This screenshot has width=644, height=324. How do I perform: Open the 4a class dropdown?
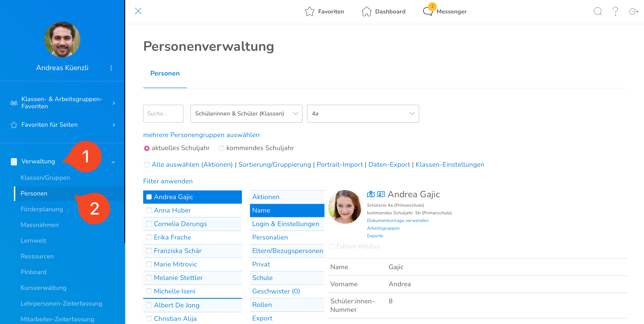pos(363,114)
